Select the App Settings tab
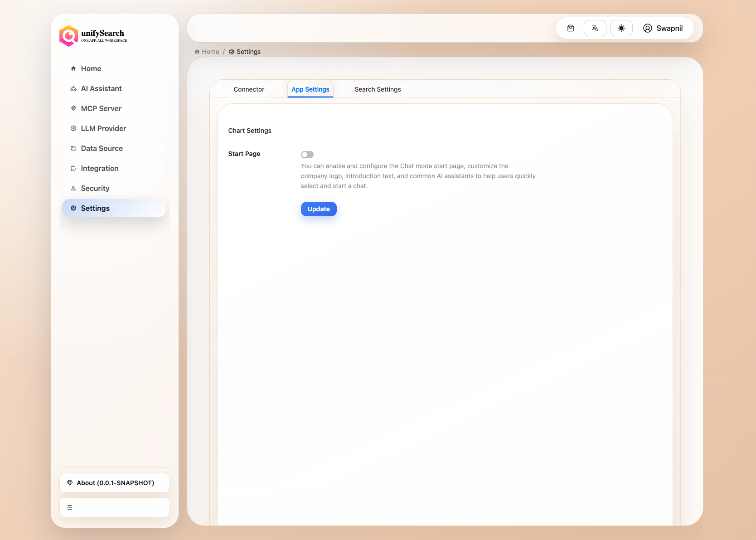756x540 pixels. coord(310,89)
